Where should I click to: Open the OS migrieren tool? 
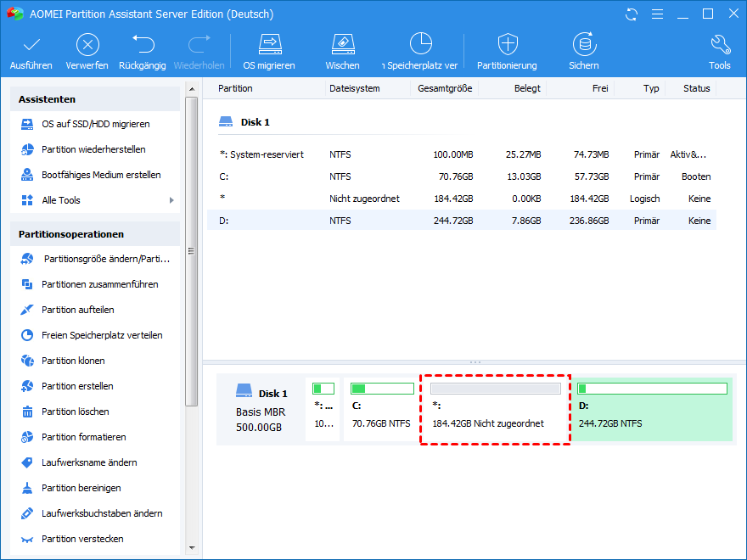(x=269, y=45)
